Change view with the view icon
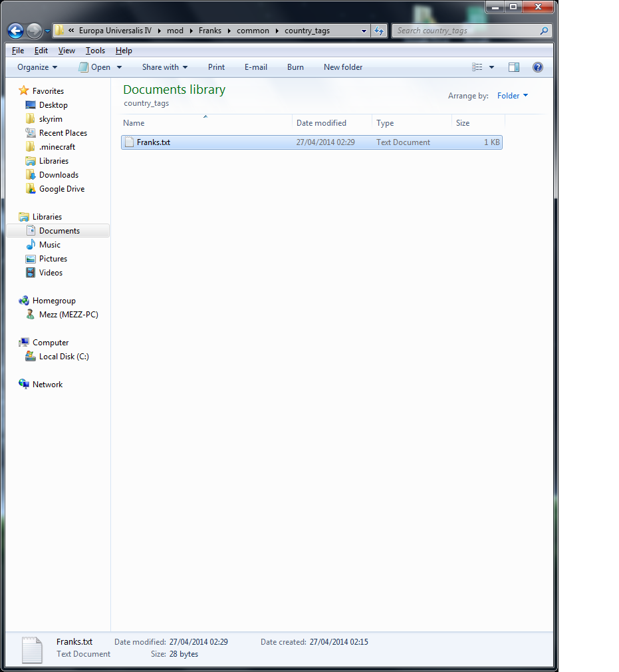 point(477,67)
